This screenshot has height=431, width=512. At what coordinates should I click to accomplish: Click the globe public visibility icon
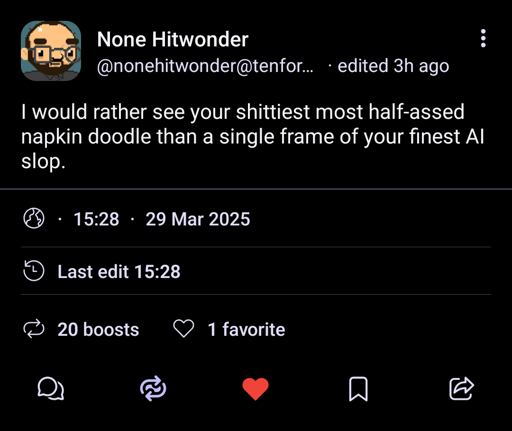[x=34, y=218]
